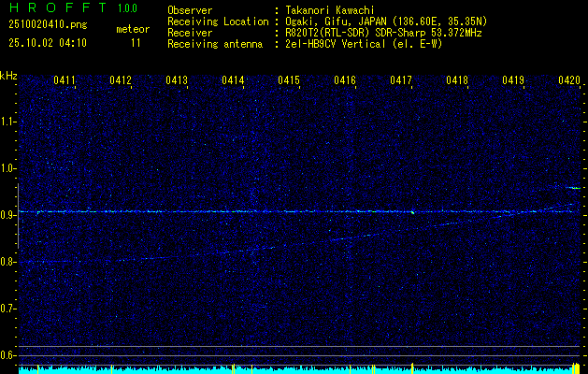Click the meteor label
The height and width of the screenshot is (374, 588).
pos(133,29)
